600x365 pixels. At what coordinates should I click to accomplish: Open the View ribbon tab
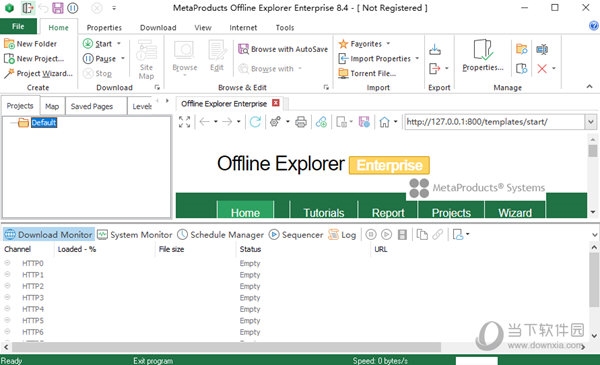pos(203,28)
